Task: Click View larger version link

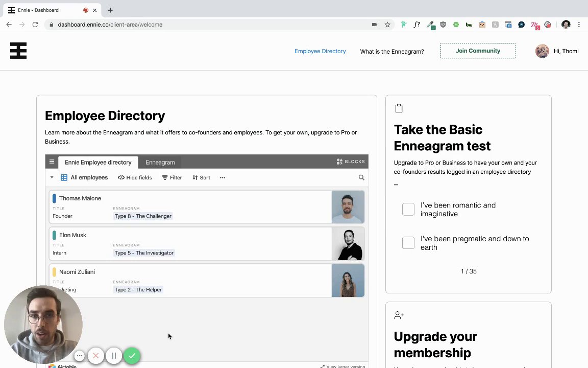Action: 343,366
